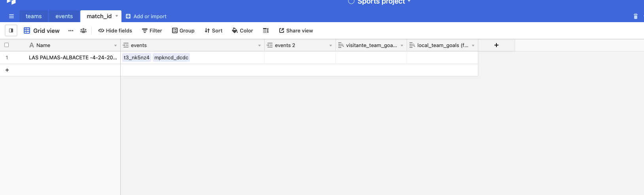Open linked record t3_nk5nz4
Image resolution: width=644 pixels, height=195 pixels.
(x=136, y=57)
